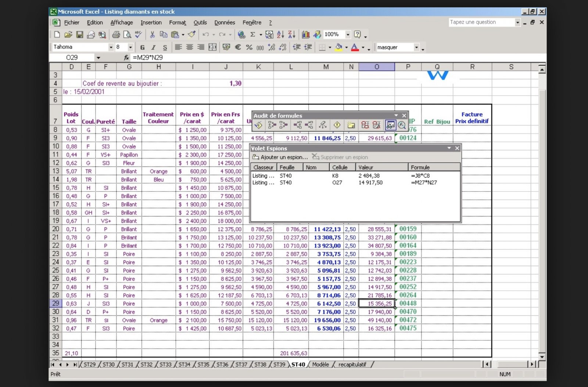This screenshot has width=588, height=387.
Task: Click Ajouter un espion button
Action: [x=280, y=157]
